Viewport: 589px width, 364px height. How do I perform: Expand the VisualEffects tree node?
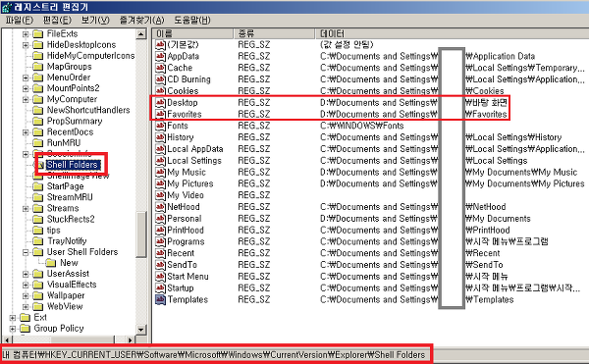point(26,285)
